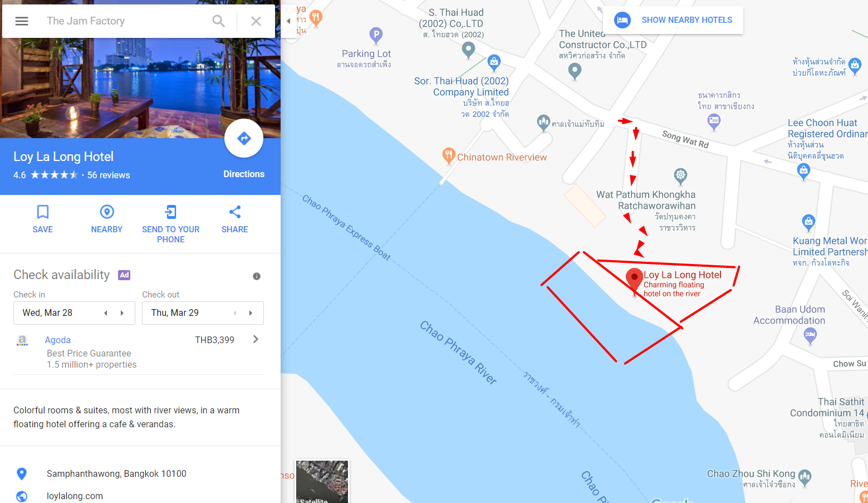
Task: Click Show Nearby Hotels button
Action: click(x=673, y=20)
